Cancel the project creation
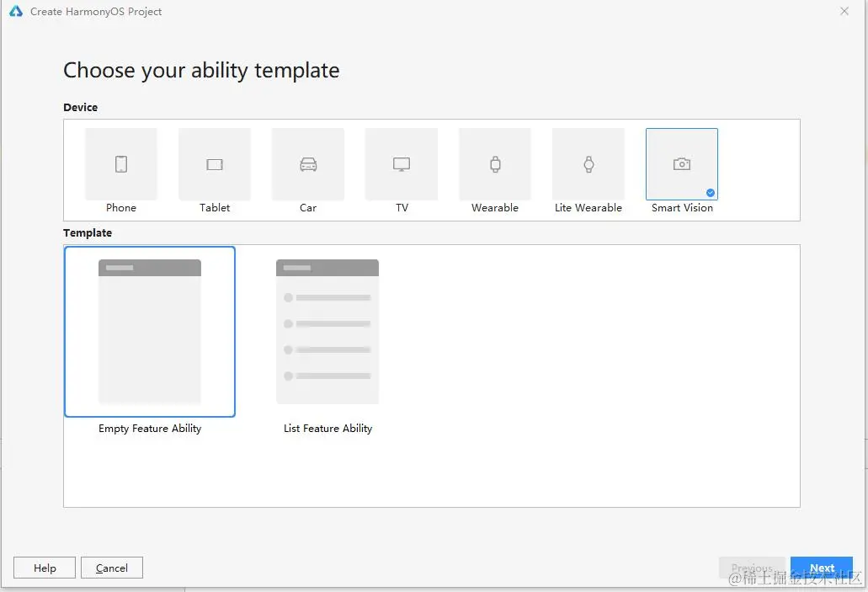 [x=112, y=568]
